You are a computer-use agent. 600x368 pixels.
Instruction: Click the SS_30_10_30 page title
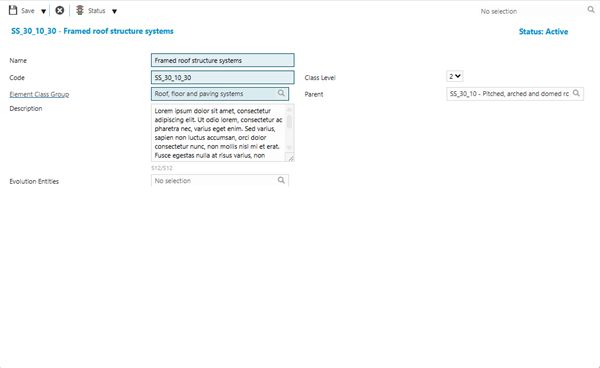92,31
